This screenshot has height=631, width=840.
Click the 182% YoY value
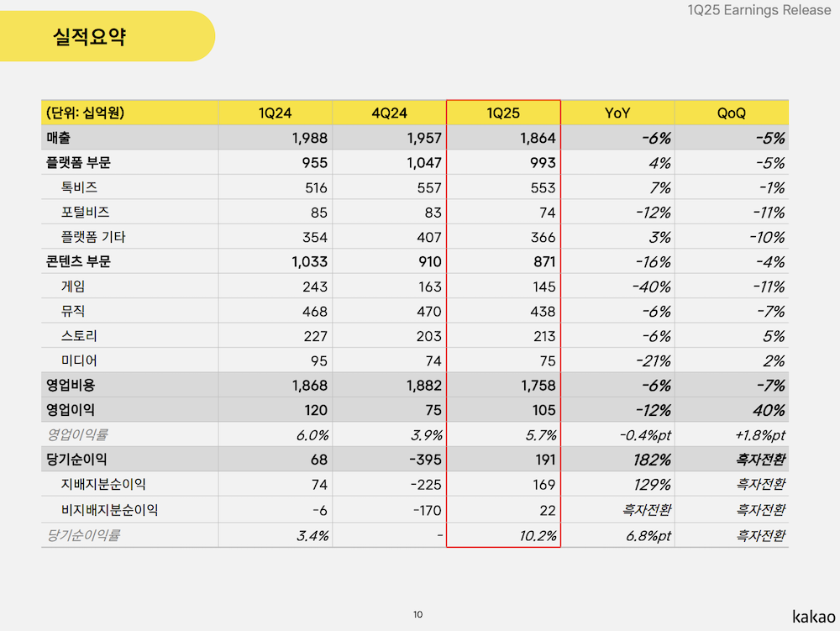652,460
